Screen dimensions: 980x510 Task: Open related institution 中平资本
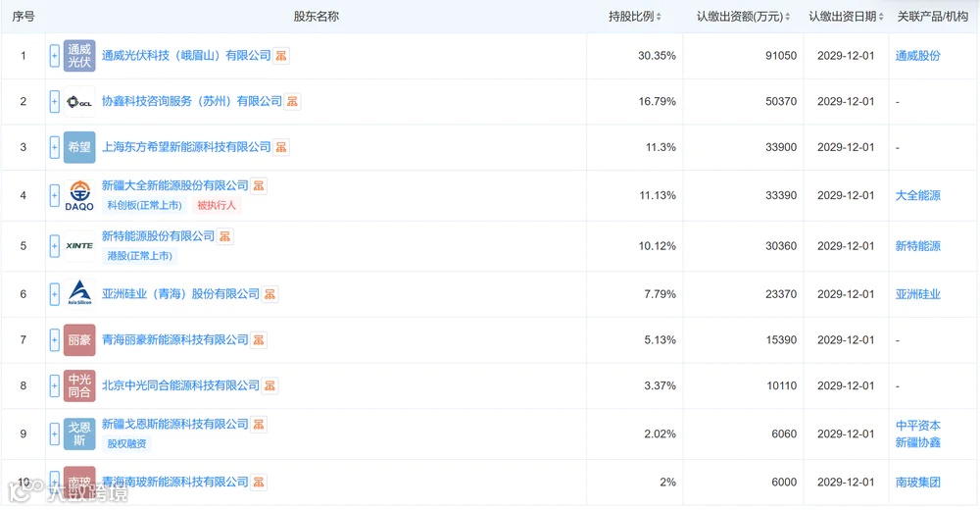point(917,426)
